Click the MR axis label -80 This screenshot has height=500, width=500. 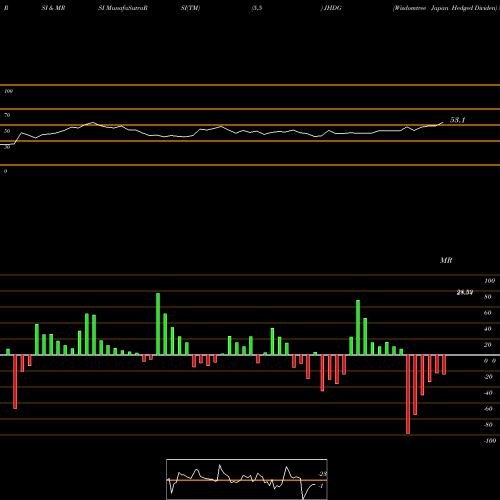coord(488,425)
